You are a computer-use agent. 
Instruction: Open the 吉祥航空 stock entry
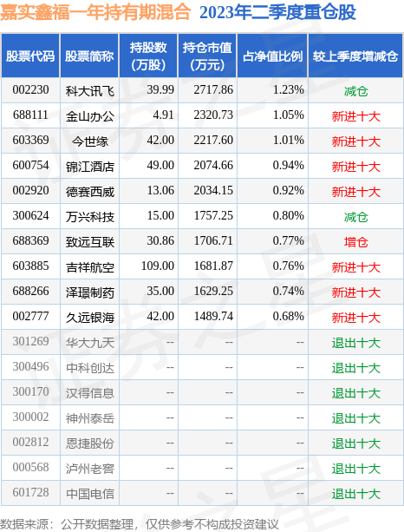pos(90,267)
